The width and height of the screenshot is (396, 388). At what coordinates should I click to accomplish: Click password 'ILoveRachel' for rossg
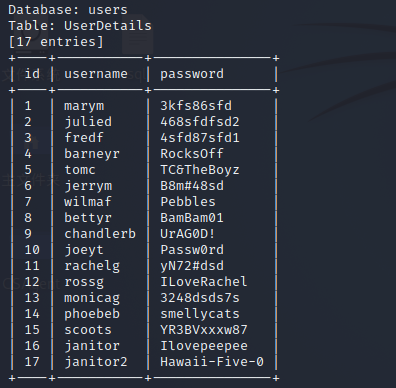[x=204, y=282]
